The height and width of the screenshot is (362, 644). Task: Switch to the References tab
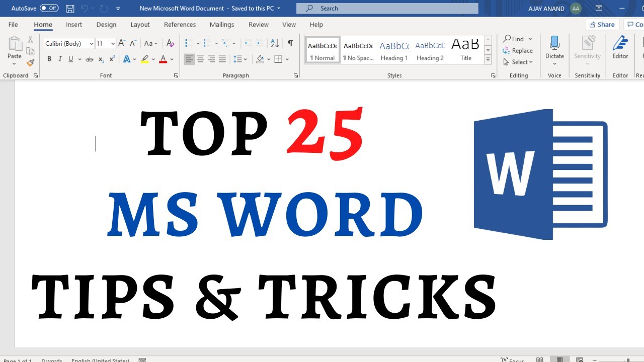pos(180,25)
